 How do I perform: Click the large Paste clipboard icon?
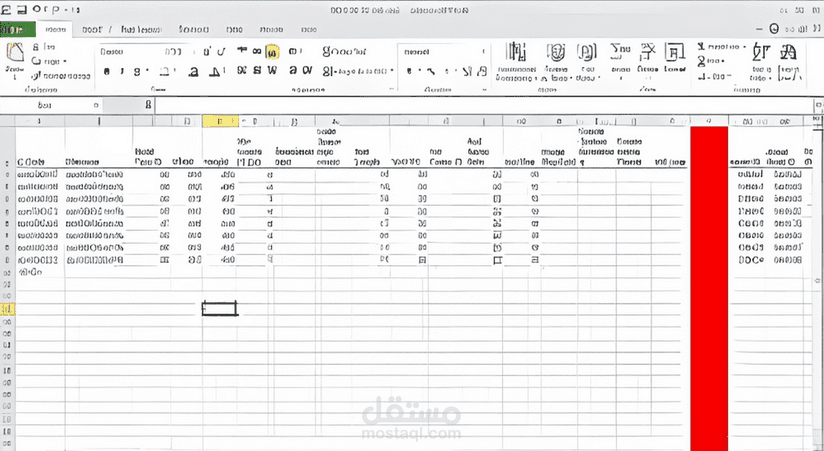(x=15, y=54)
